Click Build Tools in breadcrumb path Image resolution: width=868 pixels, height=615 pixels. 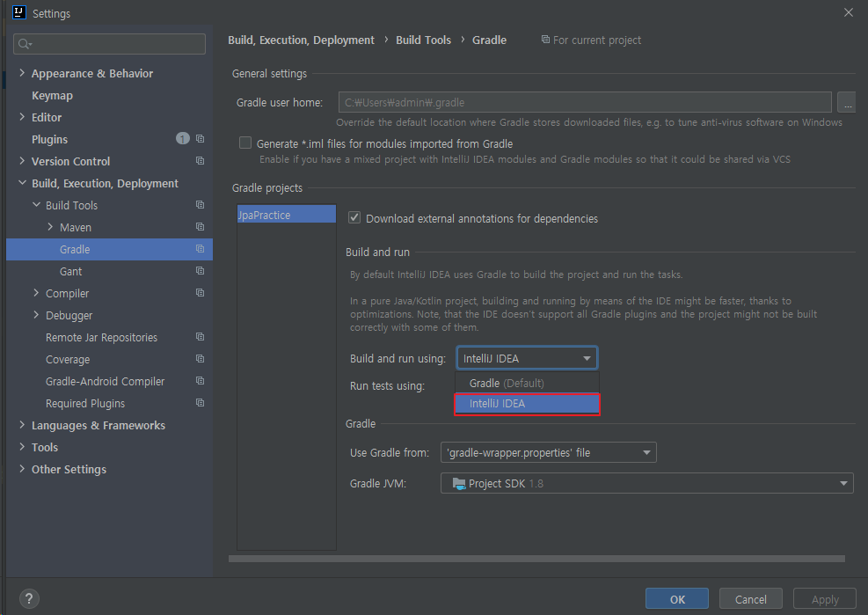[x=423, y=40]
